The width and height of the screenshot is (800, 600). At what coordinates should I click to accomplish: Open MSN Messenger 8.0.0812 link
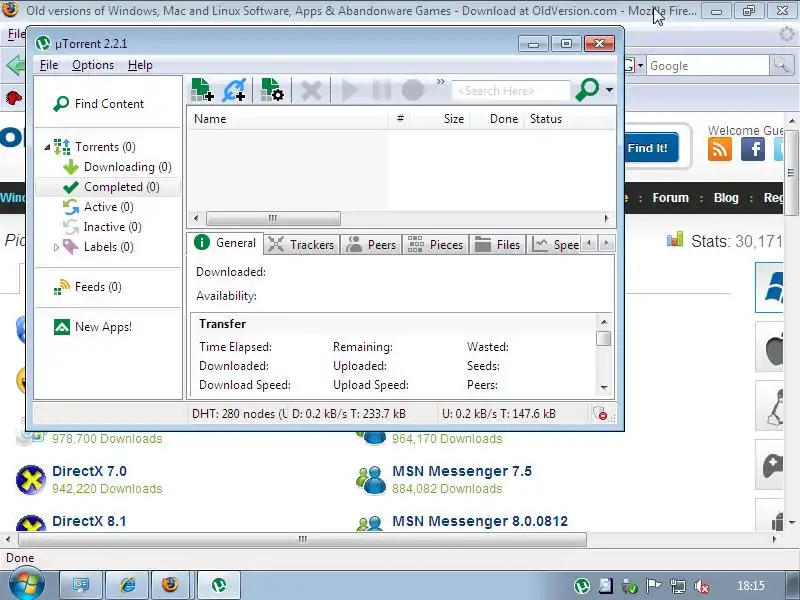480,521
